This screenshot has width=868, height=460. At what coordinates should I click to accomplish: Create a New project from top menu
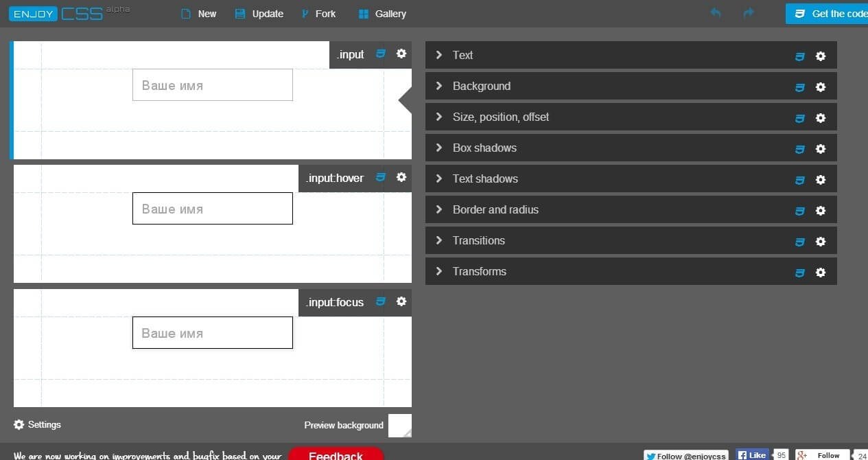[x=198, y=14]
